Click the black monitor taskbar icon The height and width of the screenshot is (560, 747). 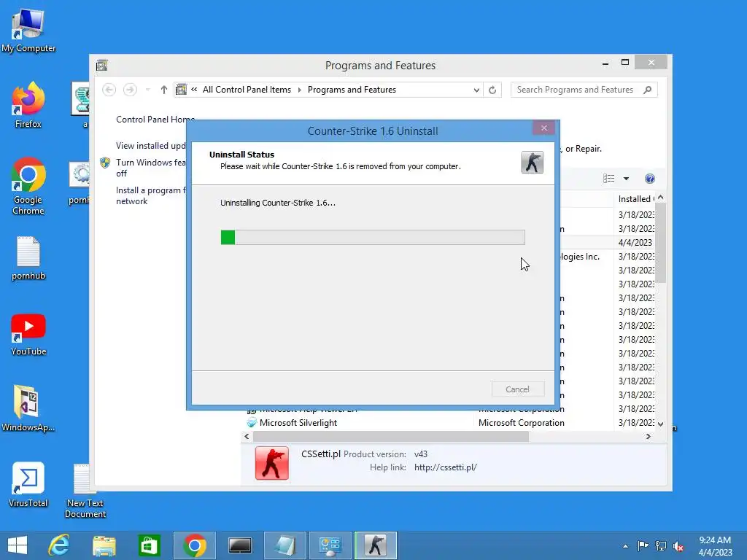[239, 545]
